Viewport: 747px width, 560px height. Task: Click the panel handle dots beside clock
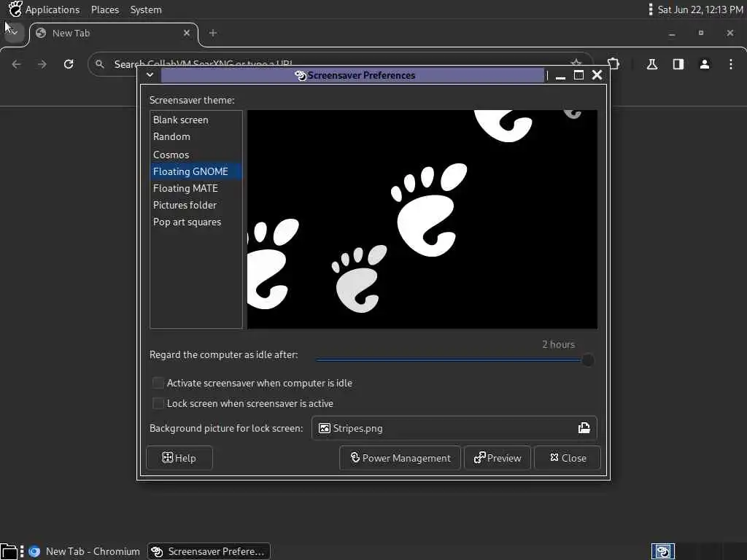651,9
